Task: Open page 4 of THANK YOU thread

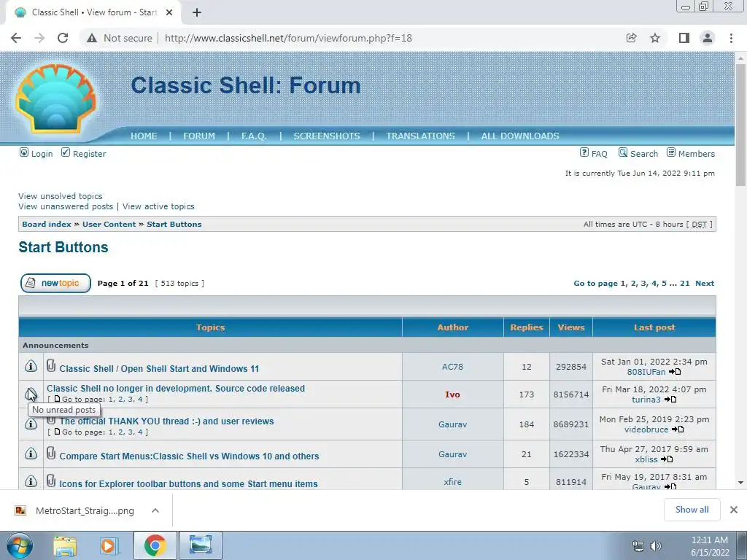Action: pyautogui.click(x=140, y=432)
